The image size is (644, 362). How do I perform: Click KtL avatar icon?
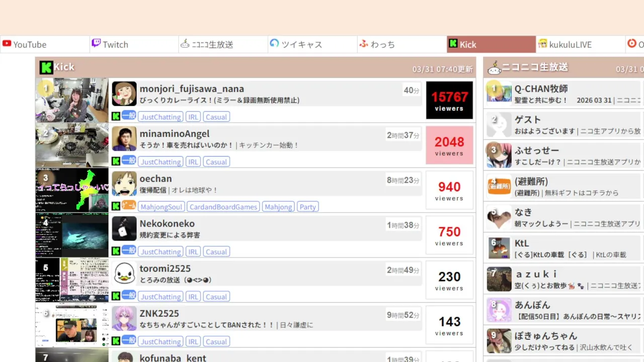tap(499, 248)
